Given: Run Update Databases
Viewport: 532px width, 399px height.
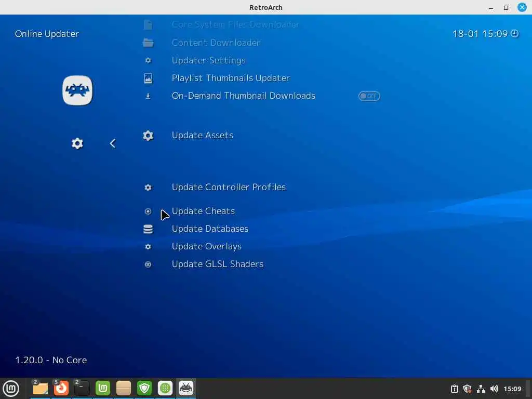Looking at the screenshot, I should (x=210, y=229).
